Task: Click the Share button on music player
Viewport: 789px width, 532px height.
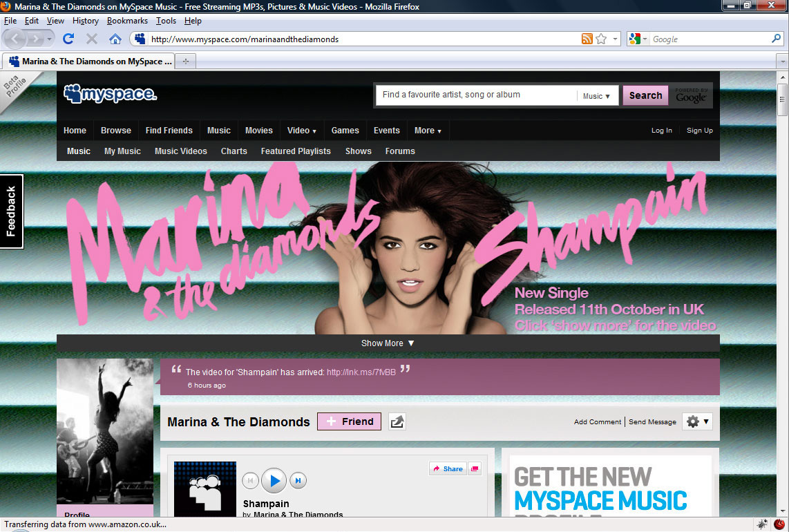Action: 448,468
